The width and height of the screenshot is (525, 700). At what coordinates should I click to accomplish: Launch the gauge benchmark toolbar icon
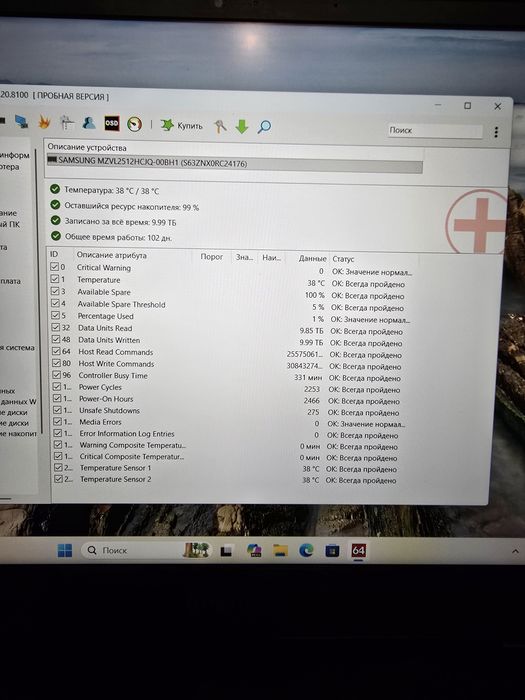pos(134,124)
